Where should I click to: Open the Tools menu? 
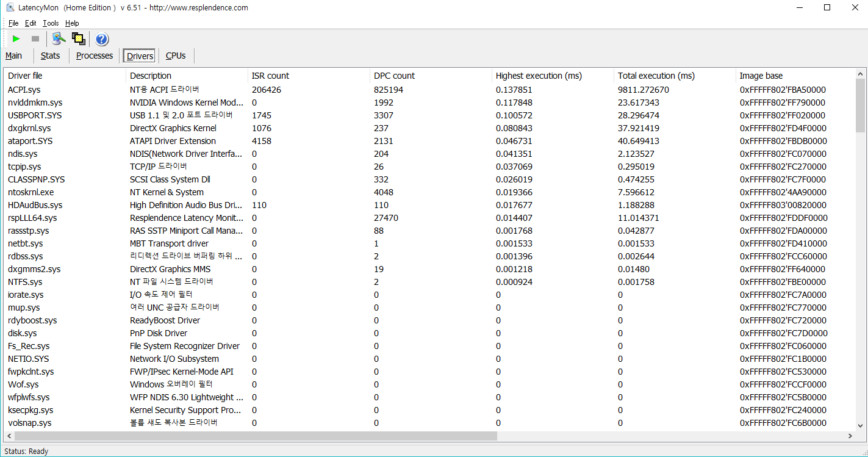coord(51,23)
